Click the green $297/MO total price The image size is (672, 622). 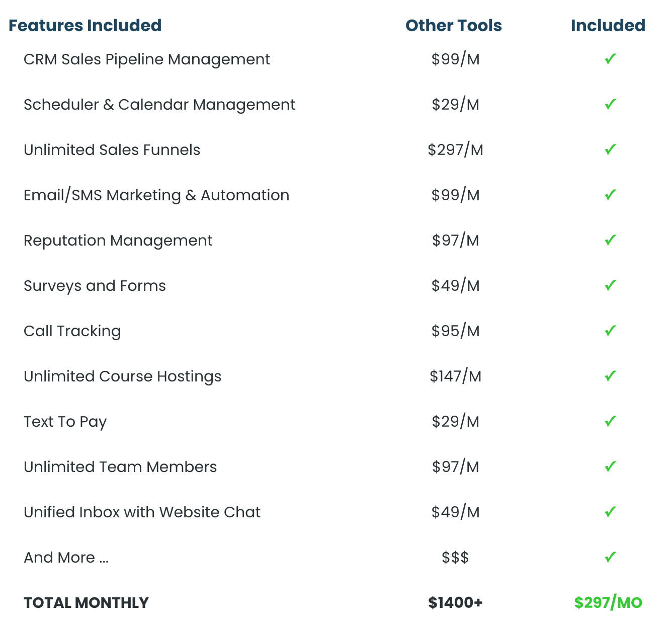point(608,603)
